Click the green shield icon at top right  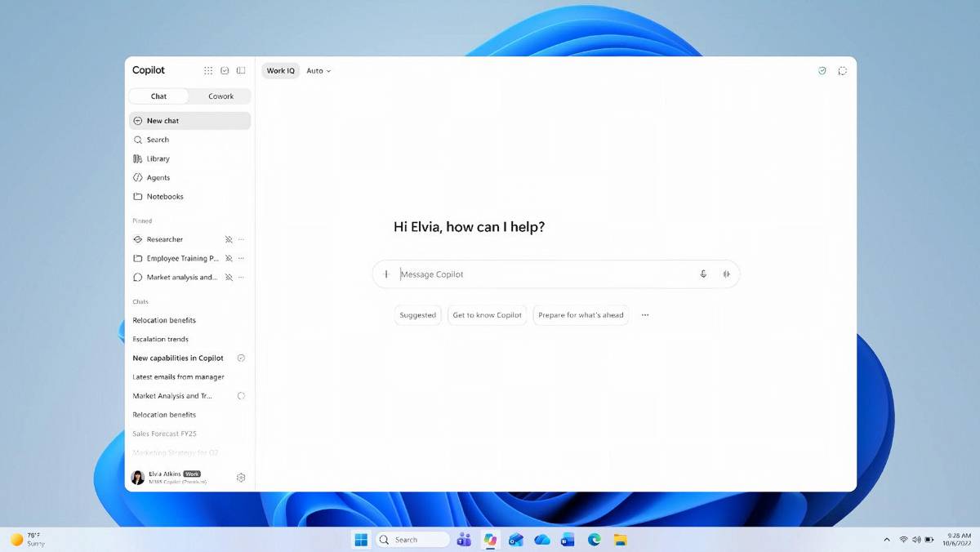(822, 71)
